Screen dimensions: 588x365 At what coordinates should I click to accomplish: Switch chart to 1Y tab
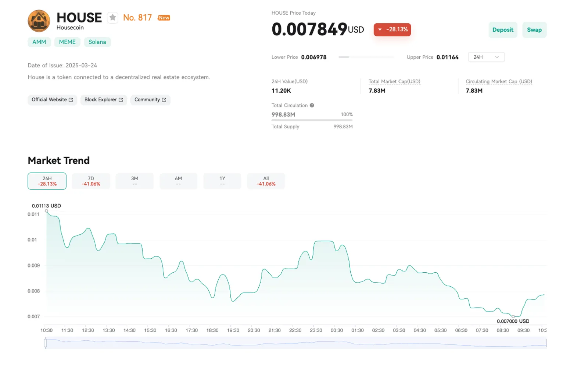point(222,181)
